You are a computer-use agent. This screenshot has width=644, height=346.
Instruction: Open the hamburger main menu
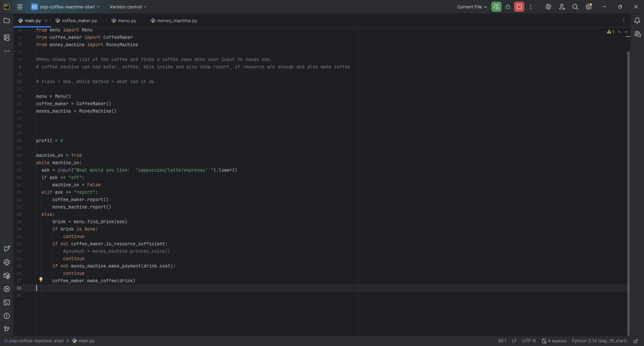(x=20, y=7)
